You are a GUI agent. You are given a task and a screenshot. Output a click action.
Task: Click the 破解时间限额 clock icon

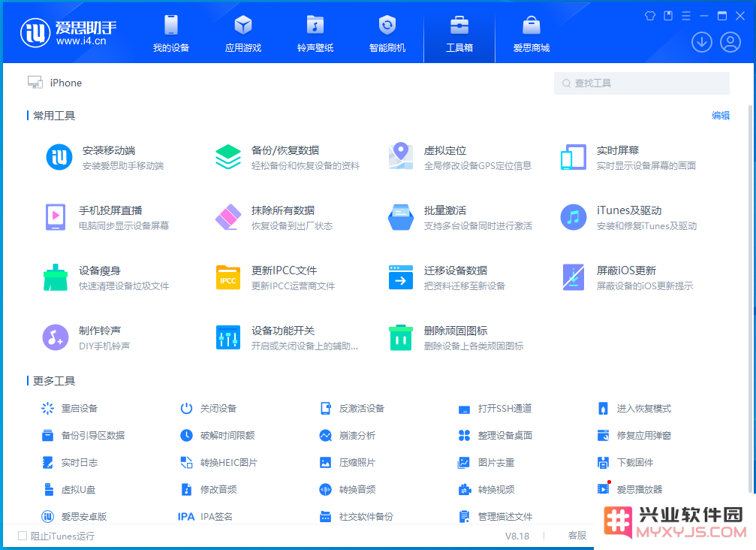(186, 436)
